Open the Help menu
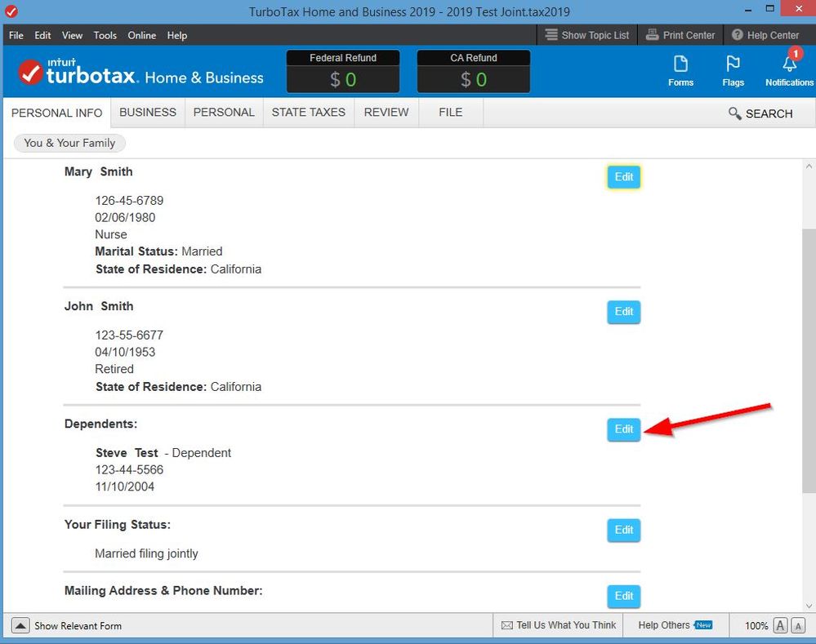This screenshot has height=644, width=816. (x=177, y=35)
